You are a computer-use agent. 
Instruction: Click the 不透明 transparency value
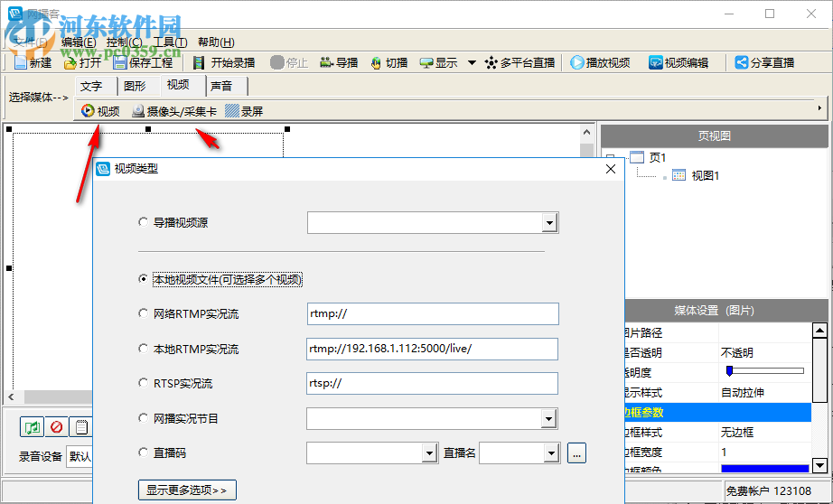pyautogui.click(x=737, y=352)
